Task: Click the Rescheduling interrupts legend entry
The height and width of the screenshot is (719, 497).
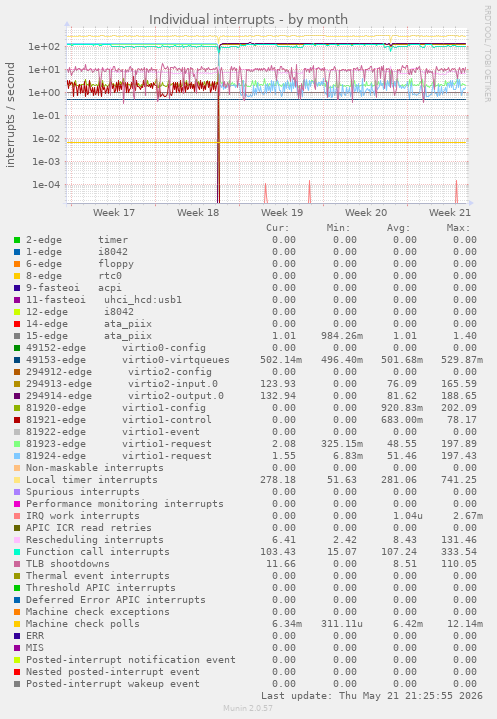Action: [x=94, y=540]
